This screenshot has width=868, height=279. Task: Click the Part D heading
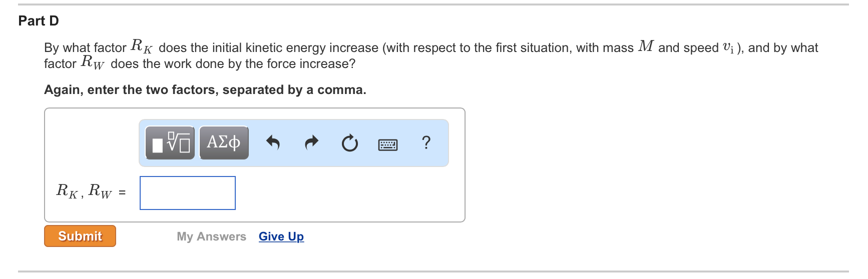(x=39, y=21)
